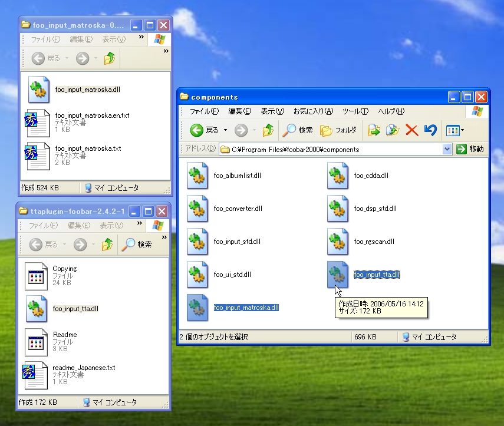Image resolution: width=504 pixels, height=426 pixels.
Task: Click Back button in components window
Action: 204,130
